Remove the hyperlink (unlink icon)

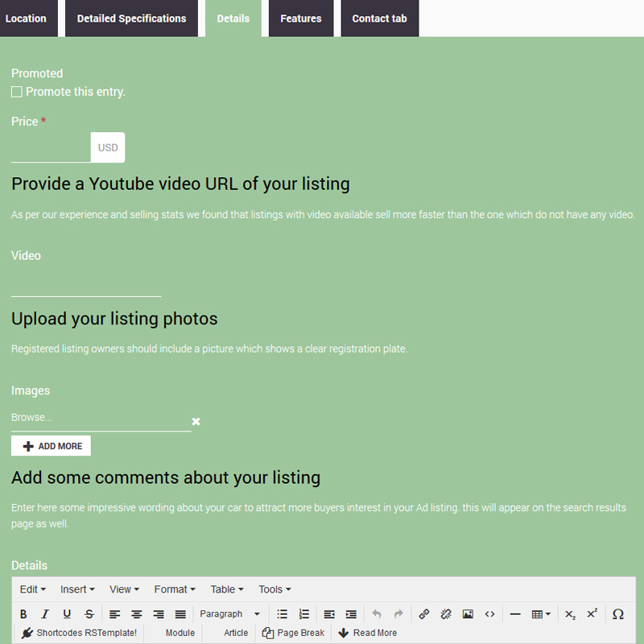446,614
